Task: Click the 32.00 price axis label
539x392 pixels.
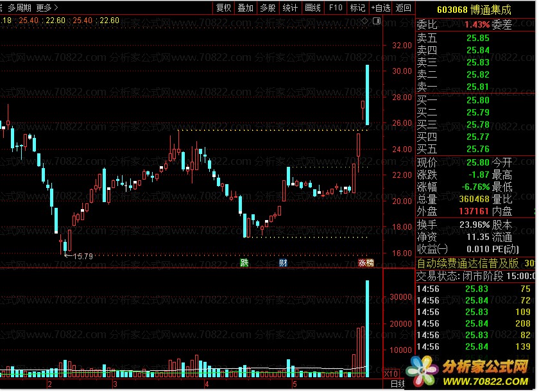Action: [402, 46]
